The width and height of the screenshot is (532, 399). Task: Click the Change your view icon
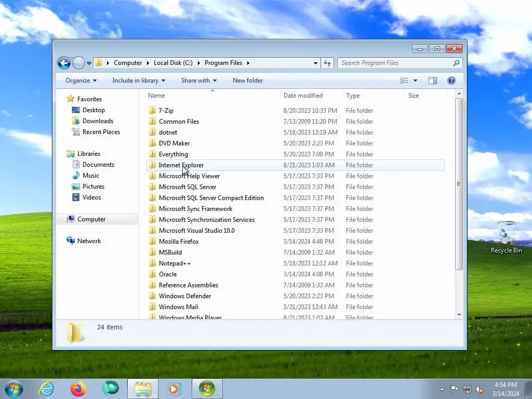[404, 81]
